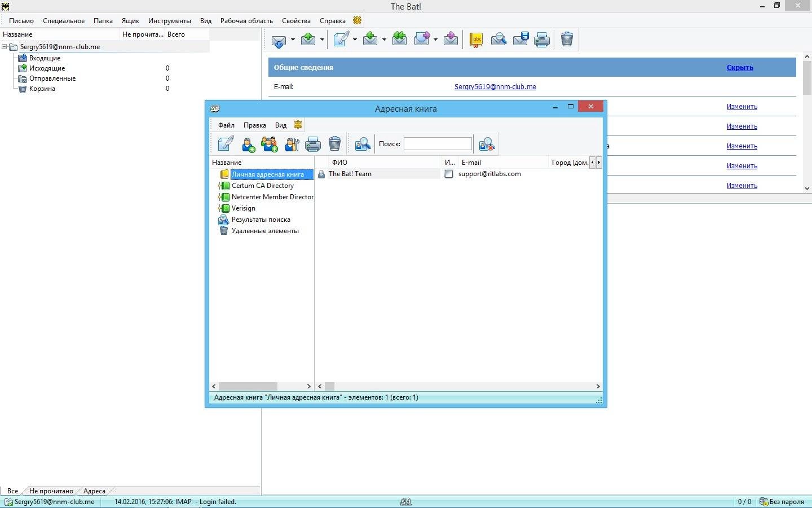Select the Исходящие folder
Viewport: 812px width, 508px height.
click(47, 68)
